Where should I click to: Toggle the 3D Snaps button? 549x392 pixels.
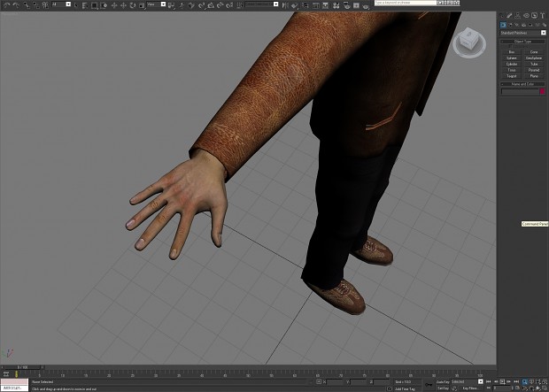pyautogui.click(x=201, y=5)
